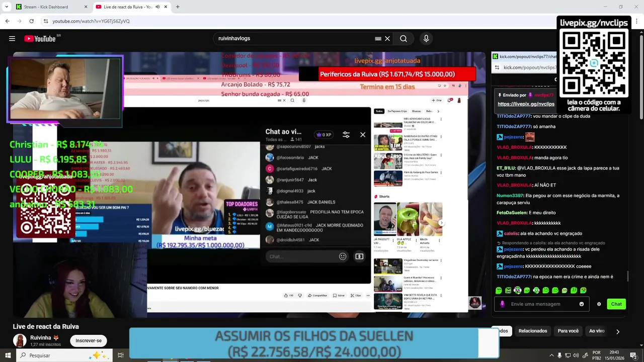The height and width of the screenshot is (362, 644).
Task: Switch the POR PTB2 input language
Action: [597, 355]
